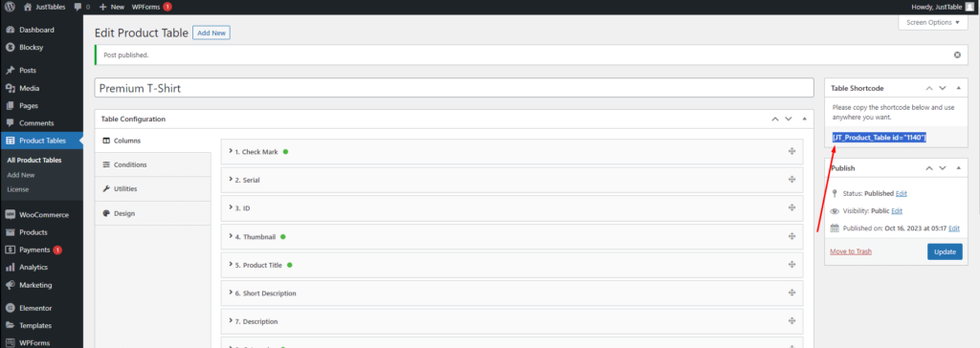The height and width of the screenshot is (348, 980).
Task: Collapse the Table Configuration panel
Action: [804, 119]
